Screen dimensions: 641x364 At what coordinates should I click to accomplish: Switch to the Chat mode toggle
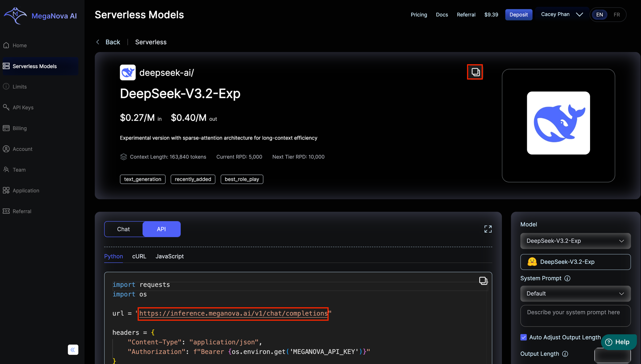[x=123, y=229]
